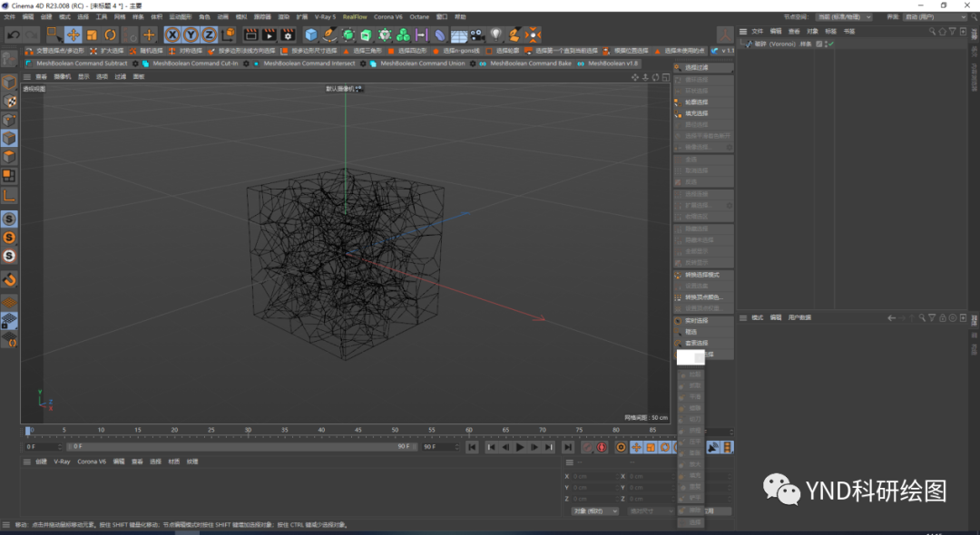The width and height of the screenshot is (980, 535).
Task: Add a Cube primitive object
Action: point(310,35)
